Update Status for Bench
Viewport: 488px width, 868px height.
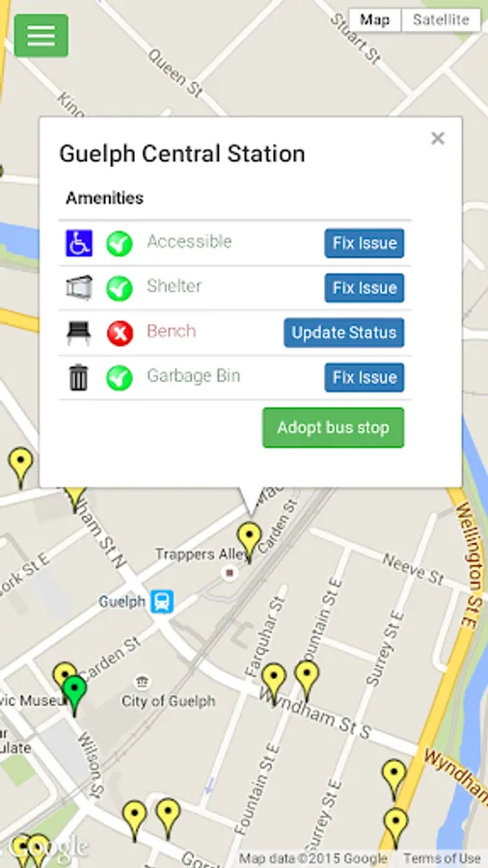point(344,333)
